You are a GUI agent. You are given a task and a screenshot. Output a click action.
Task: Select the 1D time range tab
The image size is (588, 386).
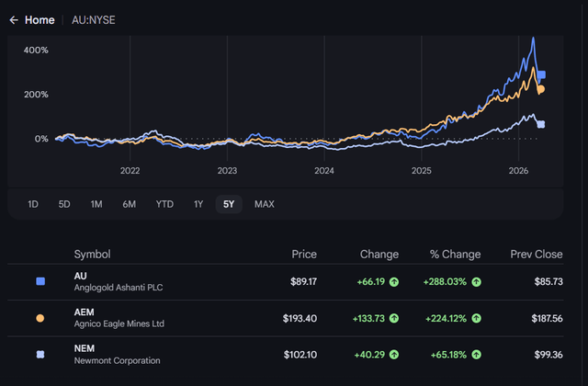point(33,204)
